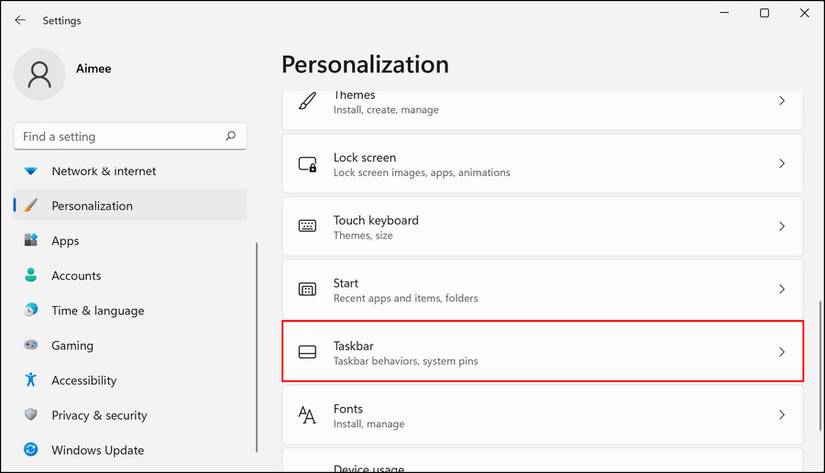Click the back arrow in Settings header
Image resolution: width=825 pixels, height=473 pixels.
20,20
